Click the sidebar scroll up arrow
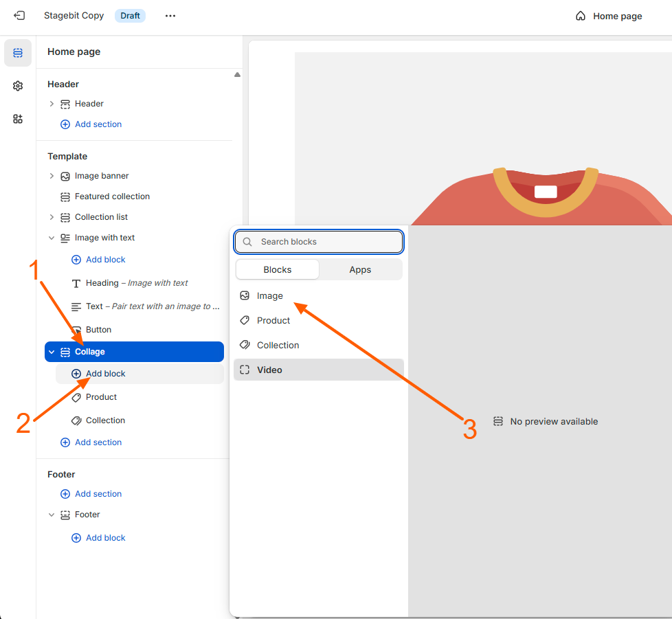 [237, 74]
